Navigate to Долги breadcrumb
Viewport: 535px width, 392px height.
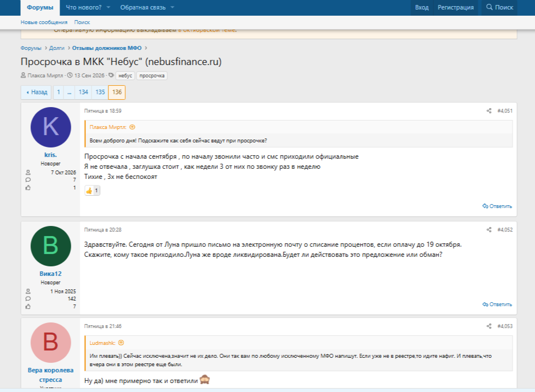pos(57,48)
